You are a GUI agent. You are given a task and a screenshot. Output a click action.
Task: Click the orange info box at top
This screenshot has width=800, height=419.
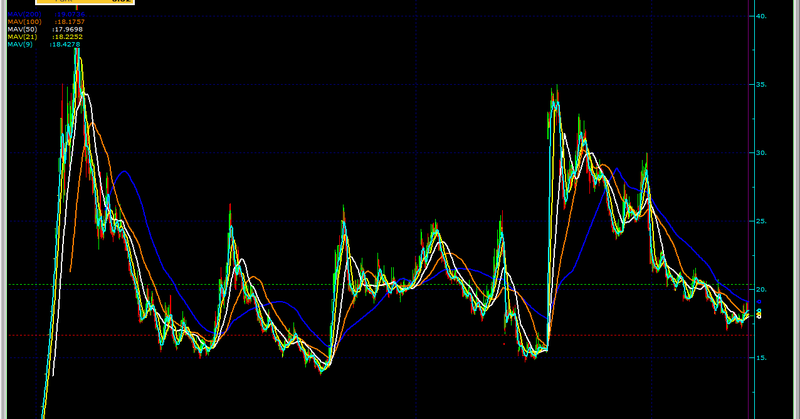pyautogui.click(x=85, y=2)
